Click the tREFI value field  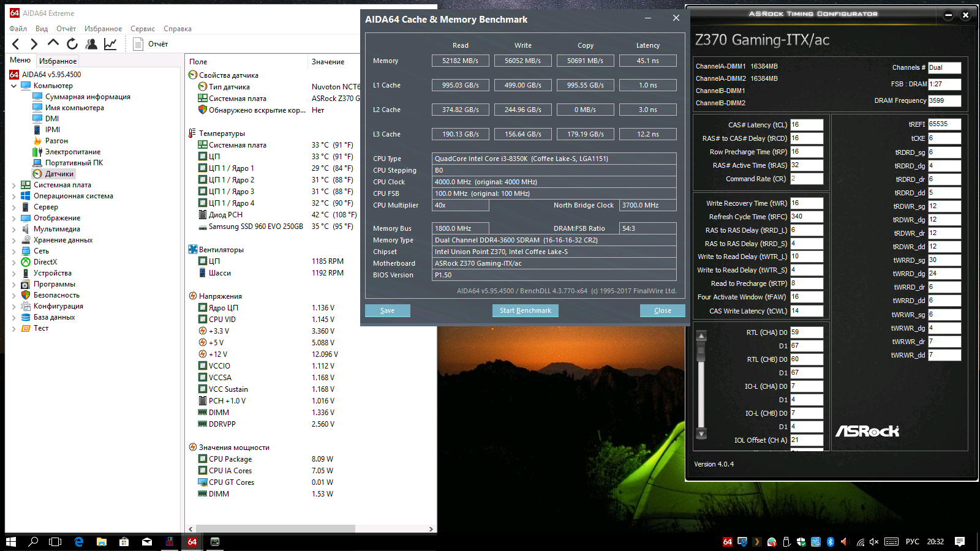944,124
